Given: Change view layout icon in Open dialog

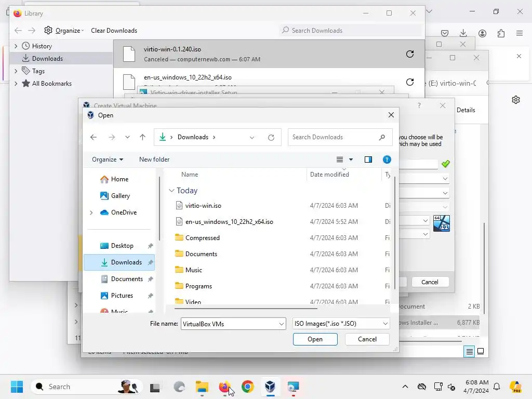Looking at the screenshot, I should 340,159.
